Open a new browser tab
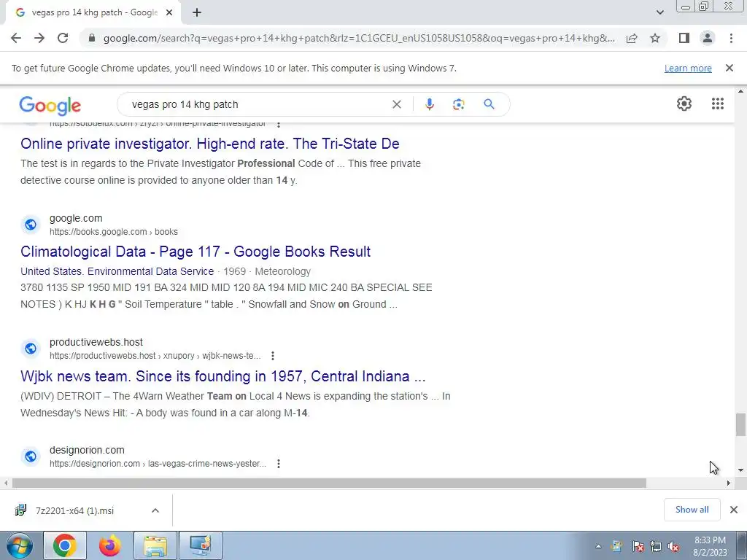Image resolution: width=747 pixels, height=560 pixels. coord(197,13)
